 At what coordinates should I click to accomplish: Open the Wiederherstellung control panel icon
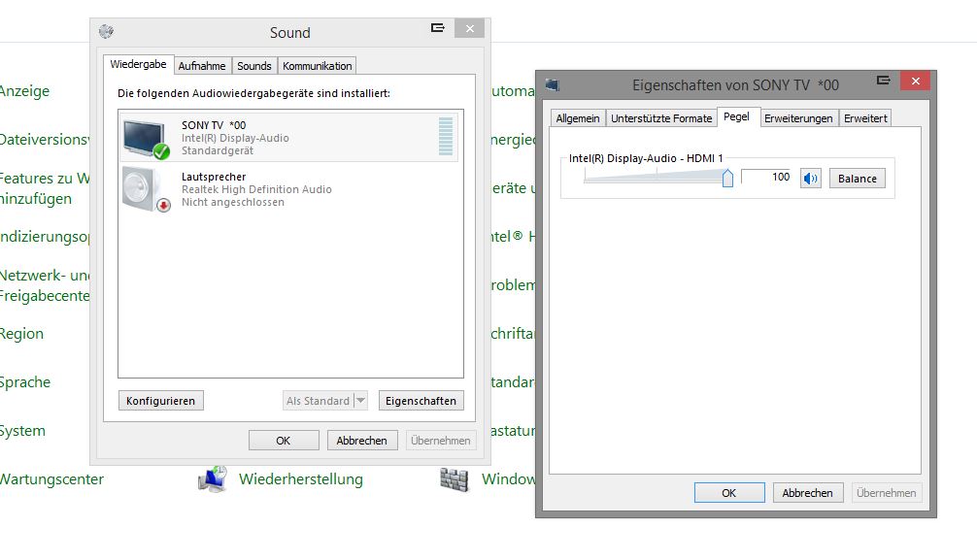click(x=213, y=478)
